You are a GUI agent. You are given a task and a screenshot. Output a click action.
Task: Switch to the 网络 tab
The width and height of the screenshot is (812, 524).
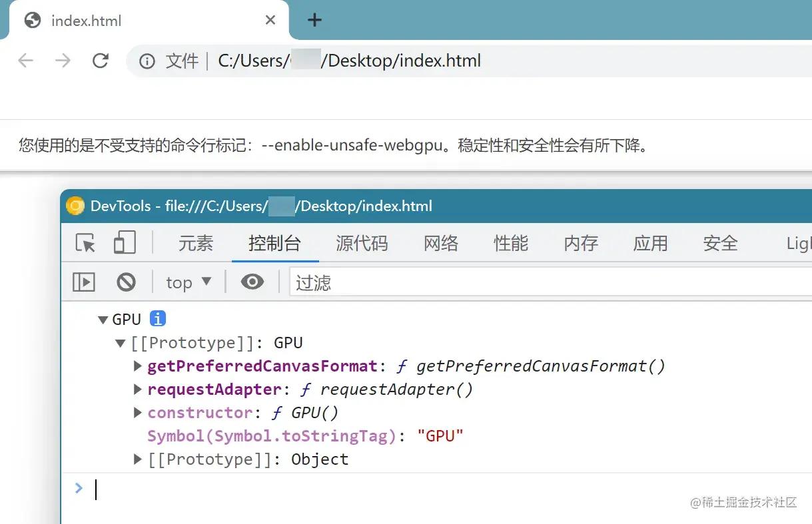tap(440, 243)
